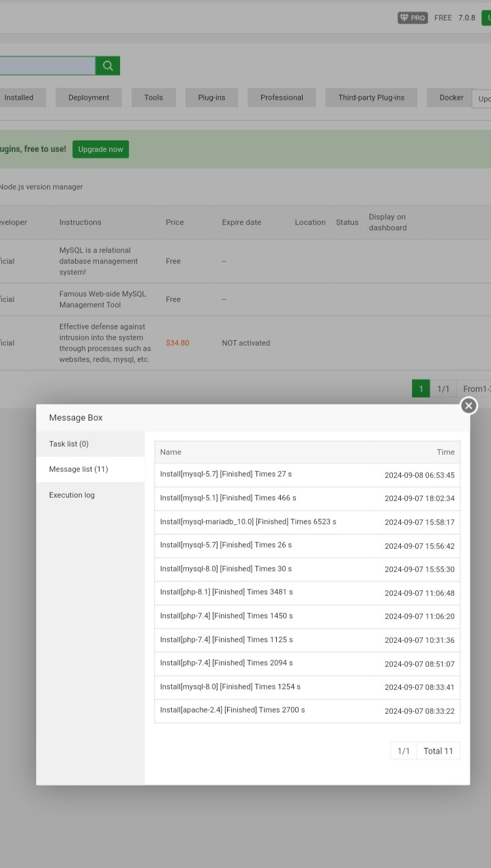Select the Install[apache-2.4] message row
Image resolution: width=491 pixels, height=868 pixels.
pos(307,710)
